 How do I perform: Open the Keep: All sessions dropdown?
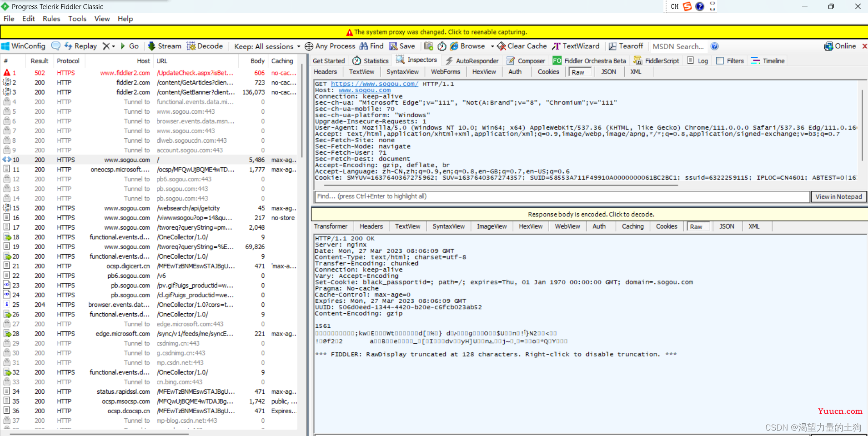[x=267, y=46]
